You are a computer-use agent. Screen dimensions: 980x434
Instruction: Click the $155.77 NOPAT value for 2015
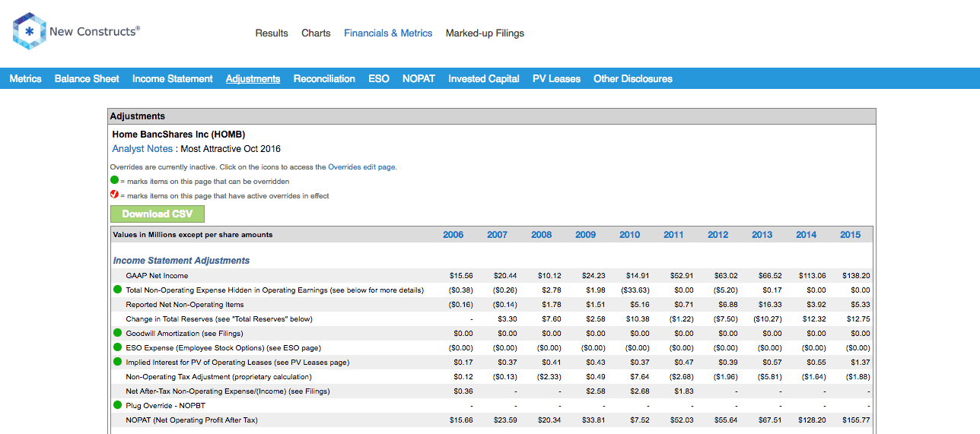pyautogui.click(x=856, y=420)
